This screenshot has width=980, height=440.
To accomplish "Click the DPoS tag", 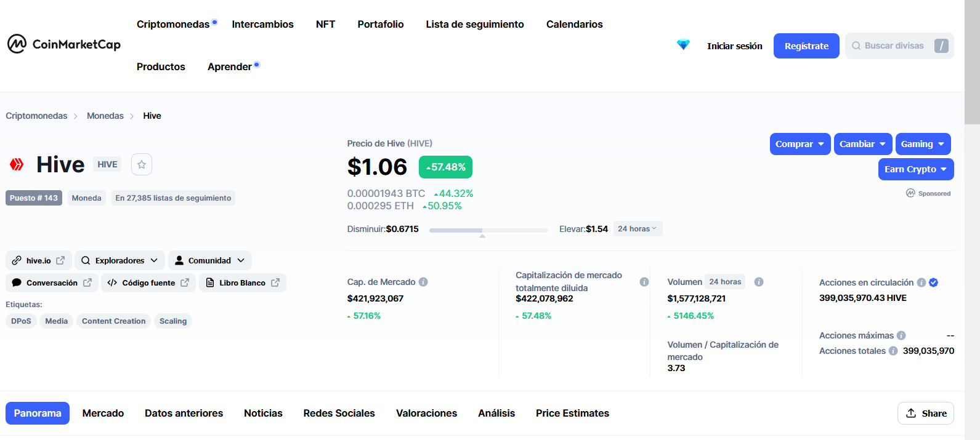I will click(x=21, y=321).
